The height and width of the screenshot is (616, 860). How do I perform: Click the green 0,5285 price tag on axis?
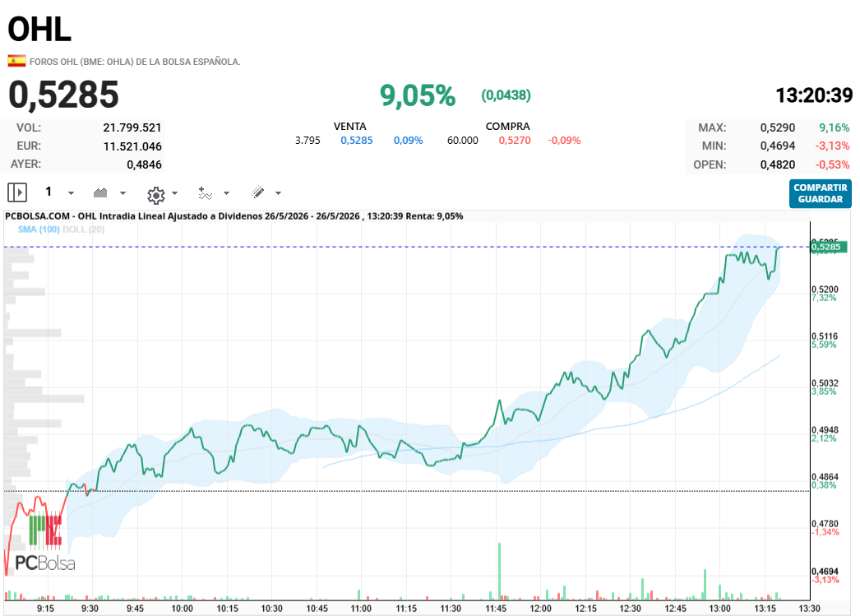tap(828, 247)
